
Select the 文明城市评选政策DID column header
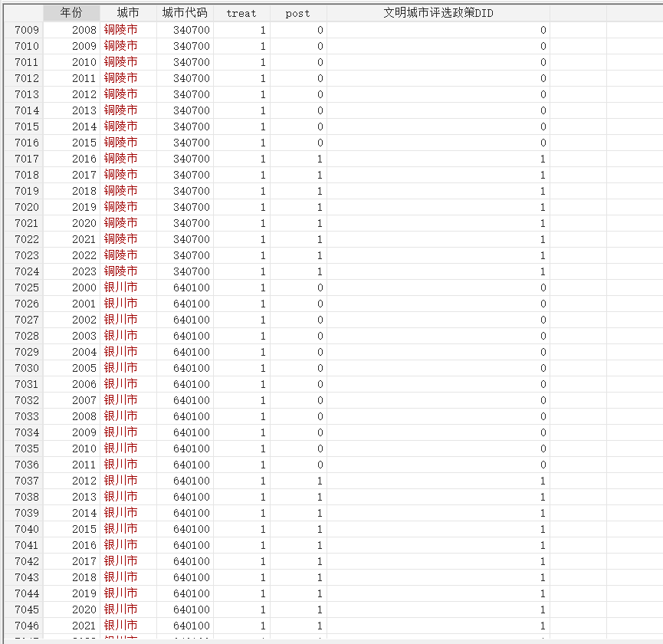tap(438, 13)
